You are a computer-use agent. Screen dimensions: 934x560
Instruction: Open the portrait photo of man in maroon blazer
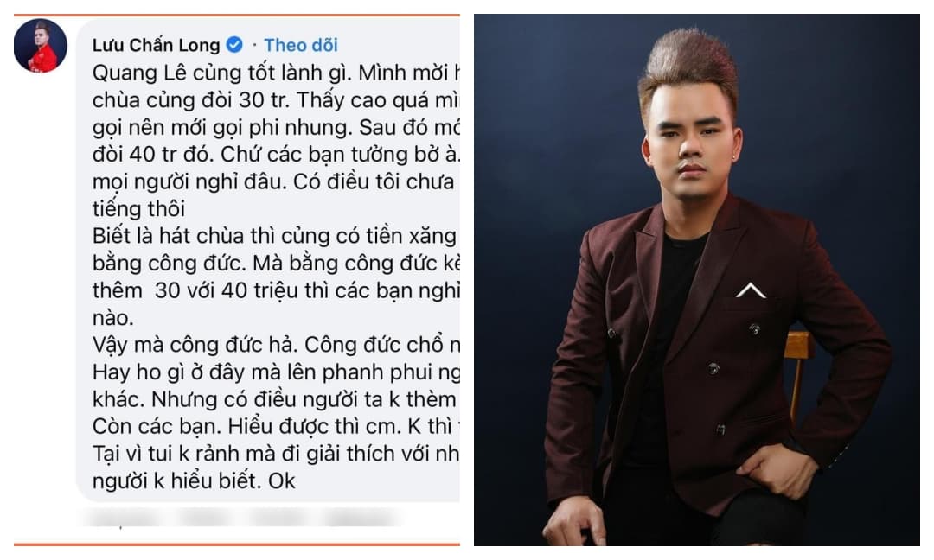coord(697,280)
